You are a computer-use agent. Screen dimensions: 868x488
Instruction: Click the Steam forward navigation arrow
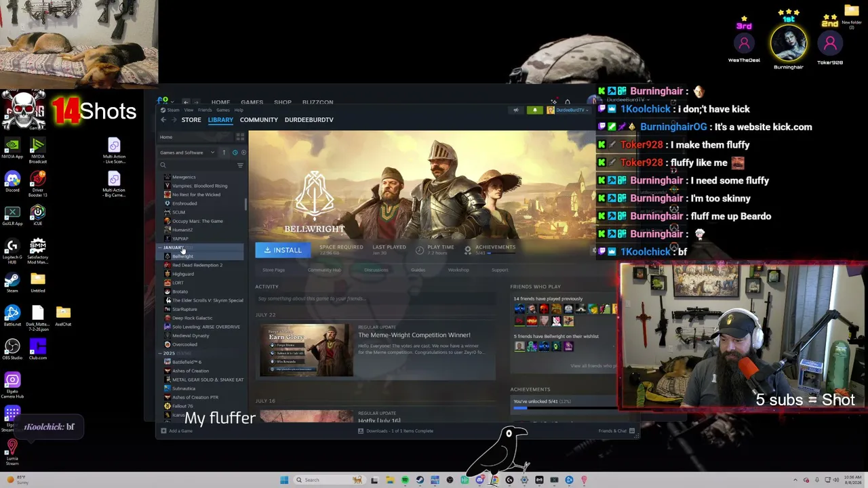[x=174, y=120]
